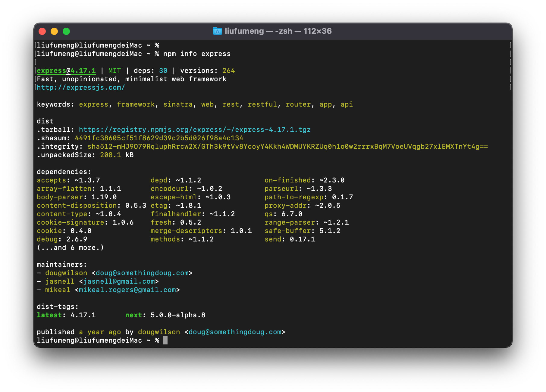Click the window title 'liufumeng — -zsh — 112×36'

click(278, 31)
